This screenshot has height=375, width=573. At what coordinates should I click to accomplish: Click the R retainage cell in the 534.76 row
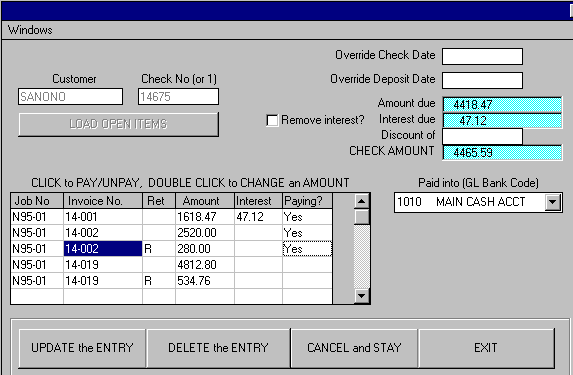coord(159,281)
